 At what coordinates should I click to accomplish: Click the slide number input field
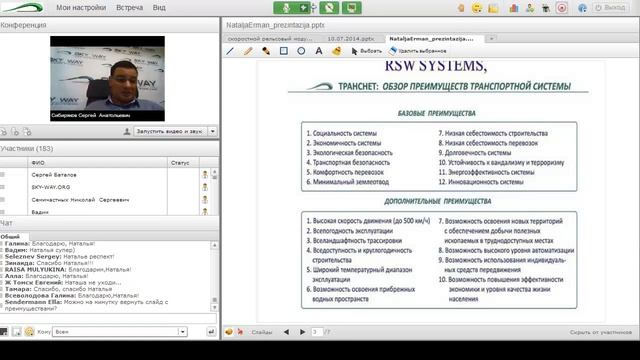[x=316, y=332]
